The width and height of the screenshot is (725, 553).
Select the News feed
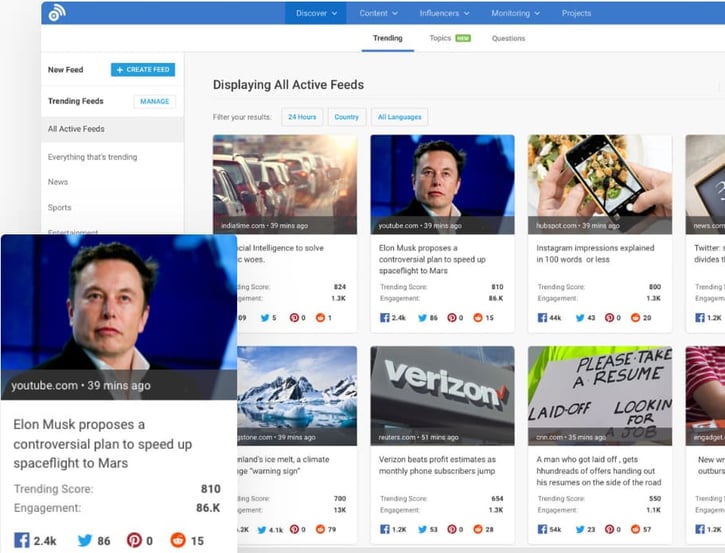click(x=58, y=182)
